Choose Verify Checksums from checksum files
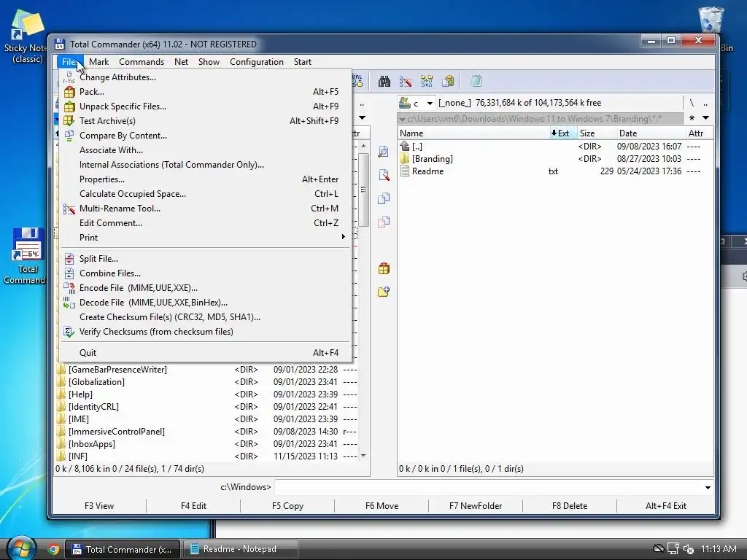The image size is (747, 560). pos(205,332)
